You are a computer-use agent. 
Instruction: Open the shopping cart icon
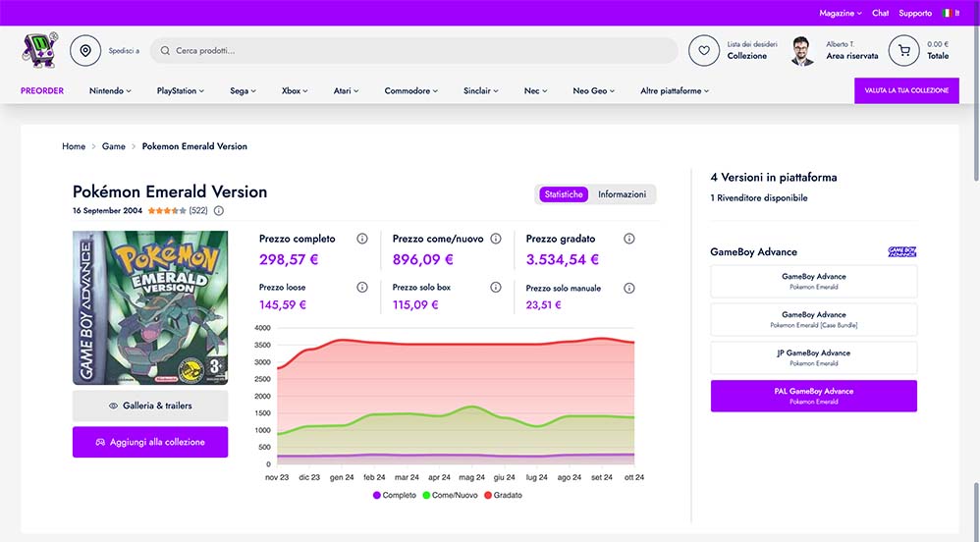tap(903, 50)
